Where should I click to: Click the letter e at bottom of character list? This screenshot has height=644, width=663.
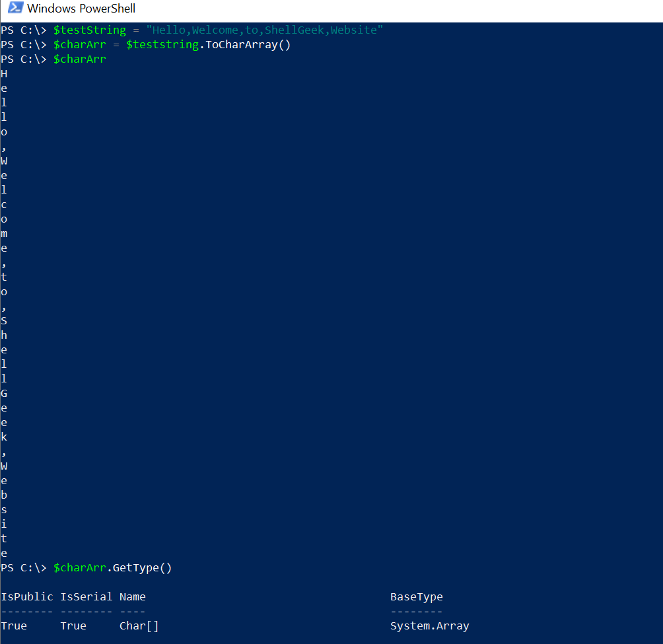[4, 552]
